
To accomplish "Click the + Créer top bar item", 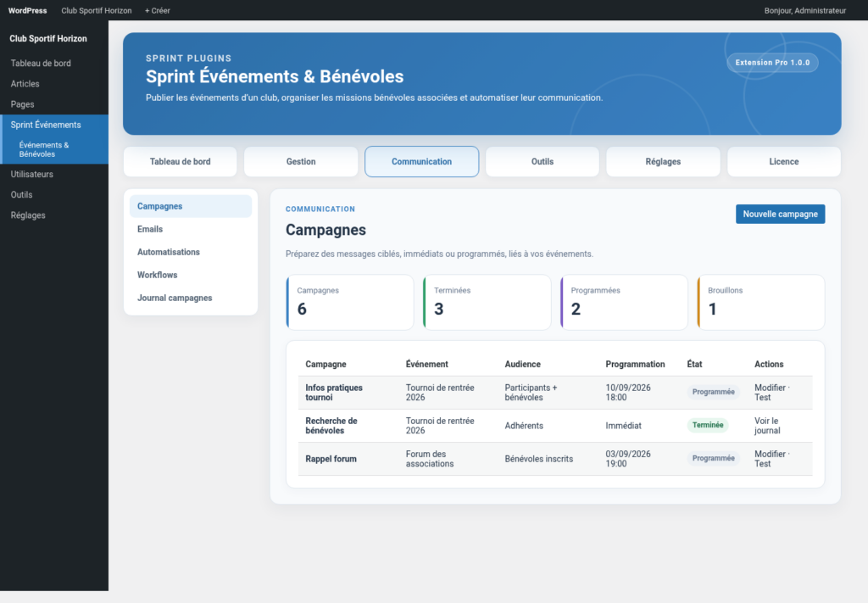I will [x=157, y=10].
